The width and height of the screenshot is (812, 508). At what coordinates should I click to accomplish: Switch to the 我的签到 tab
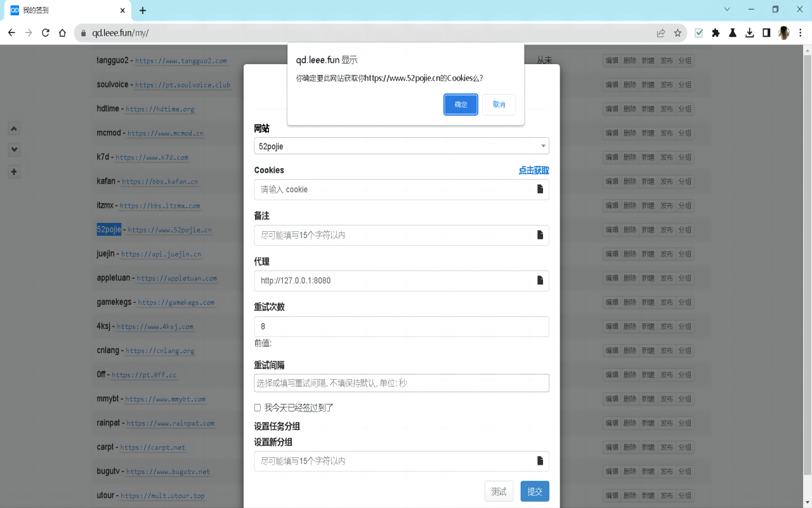coord(67,10)
